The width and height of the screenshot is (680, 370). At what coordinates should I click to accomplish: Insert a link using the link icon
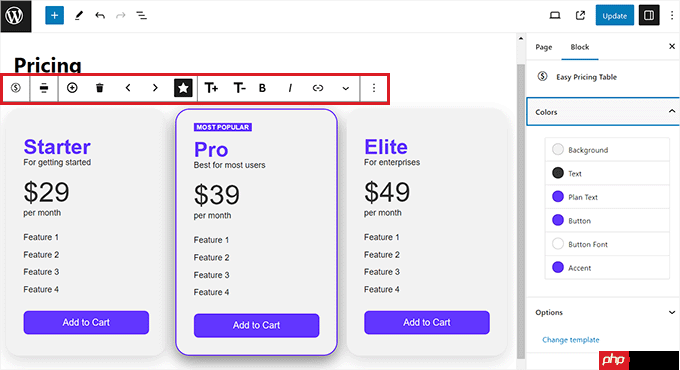point(318,88)
